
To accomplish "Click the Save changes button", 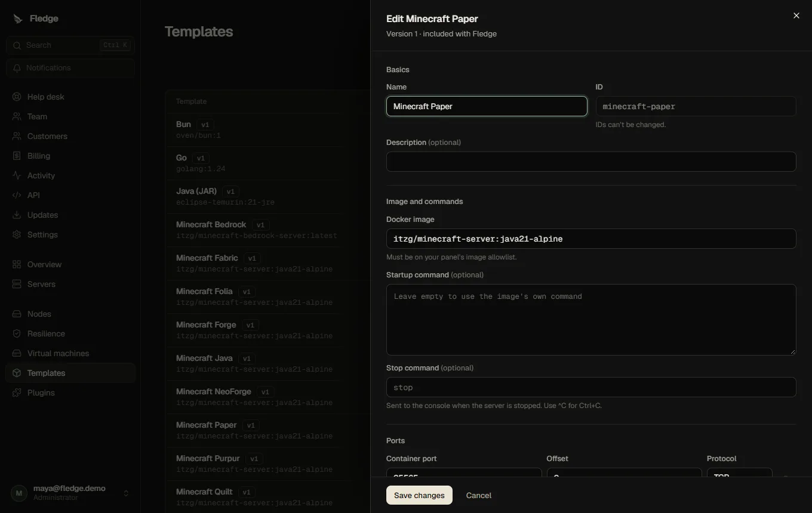I will 419,495.
